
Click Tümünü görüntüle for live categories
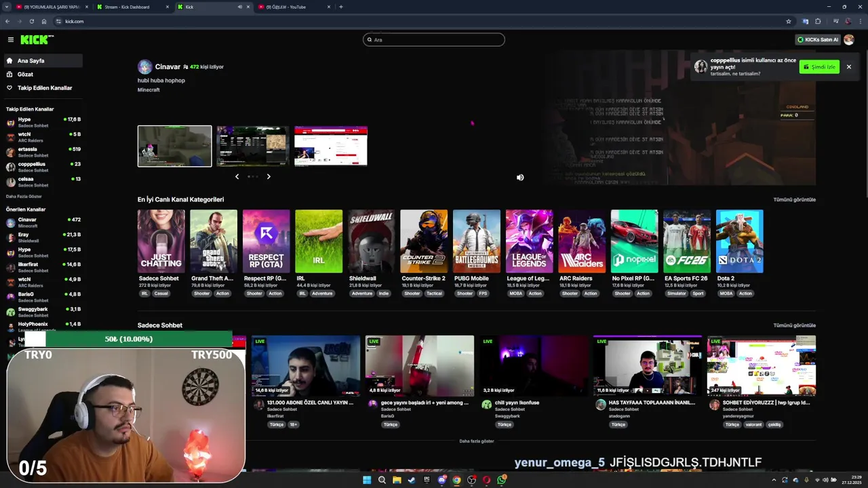pos(794,200)
